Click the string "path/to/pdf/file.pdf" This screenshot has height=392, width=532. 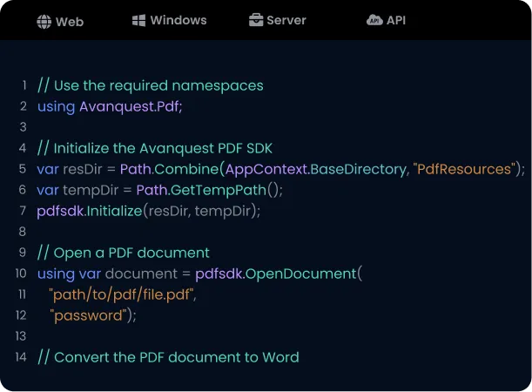tap(122, 294)
